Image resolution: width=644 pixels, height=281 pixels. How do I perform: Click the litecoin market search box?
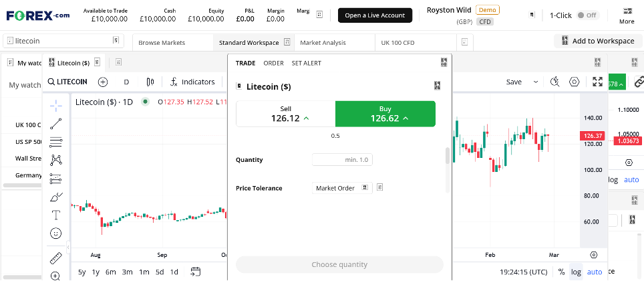coord(63,41)
